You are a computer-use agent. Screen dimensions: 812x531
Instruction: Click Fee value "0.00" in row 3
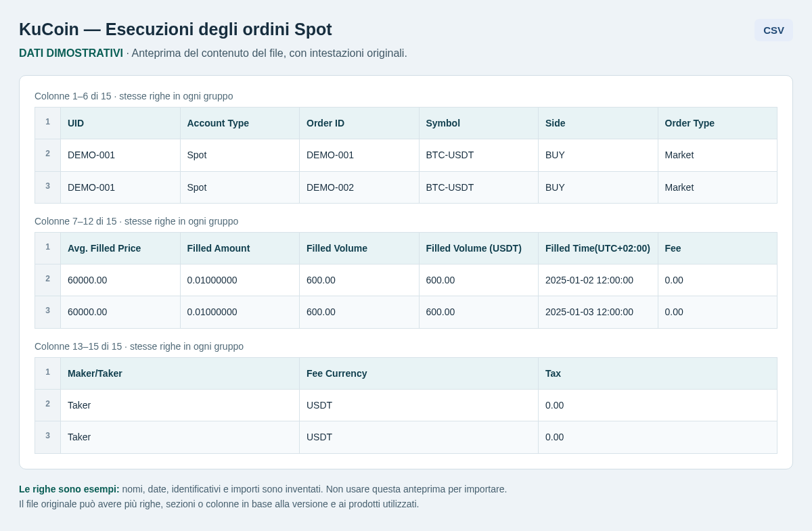point(718,312)
